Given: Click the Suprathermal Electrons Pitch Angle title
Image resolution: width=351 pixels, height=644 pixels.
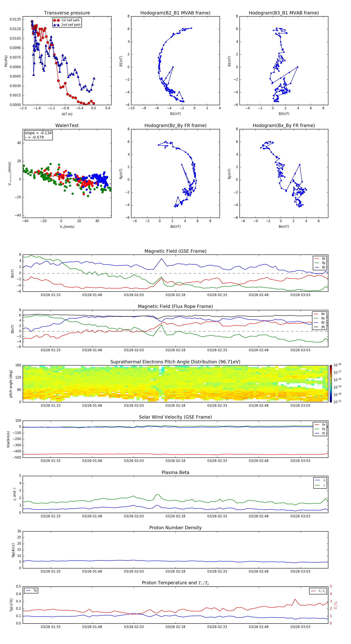Looking at the screenshot, I should click(175, 362).
